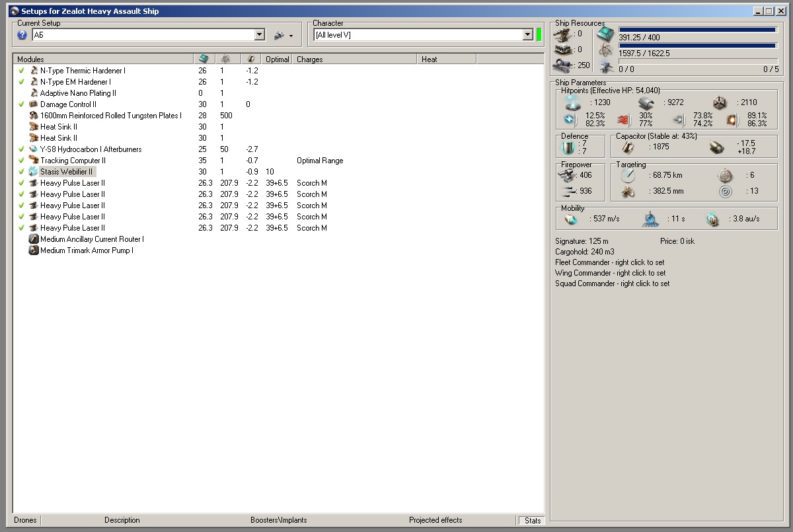
Task: Click the CPU icon beside 391.25 / 400
Action: [605, 35]
